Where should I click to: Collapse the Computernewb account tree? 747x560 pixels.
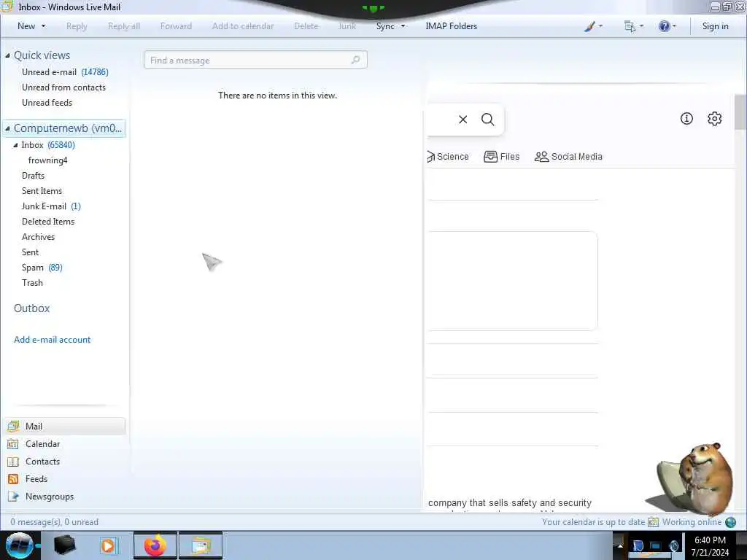7,128
